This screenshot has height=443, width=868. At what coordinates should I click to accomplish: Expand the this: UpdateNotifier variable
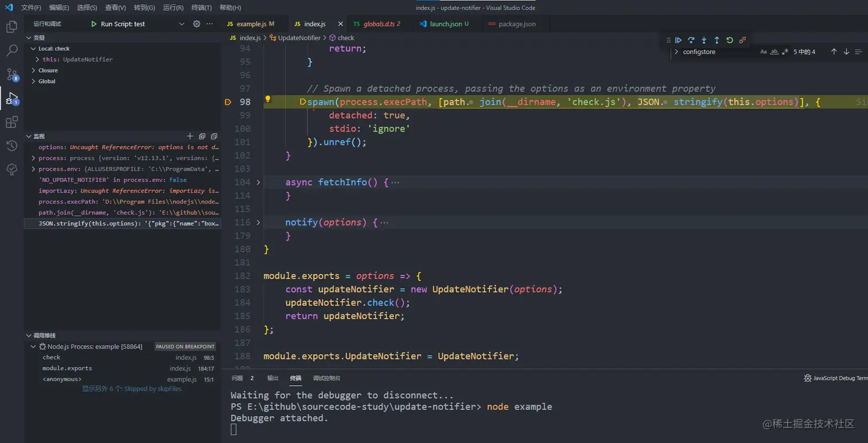click(37, 60)
